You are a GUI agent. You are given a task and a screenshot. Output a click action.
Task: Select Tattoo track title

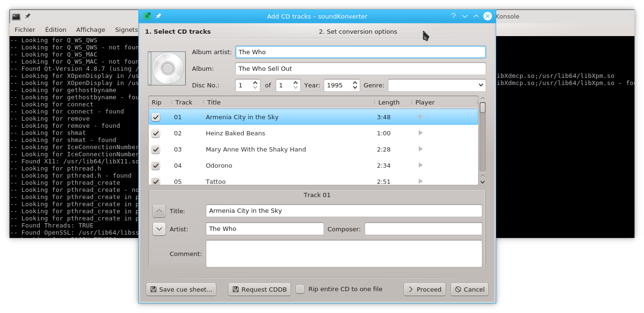pyautogui.click(x=216, y=181)
